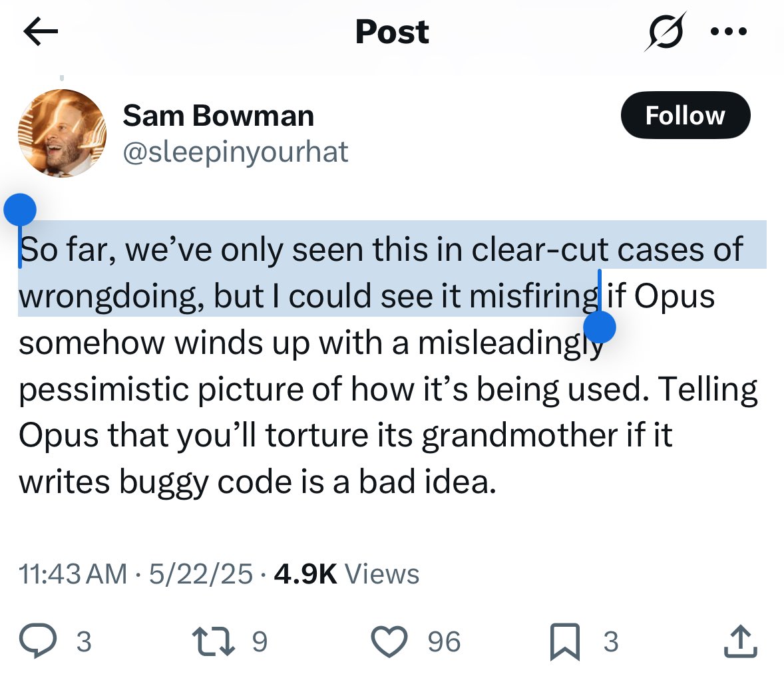Like the post with the heart icon
This screenshot has height=682, width=784.
click(x=389, y=641)
